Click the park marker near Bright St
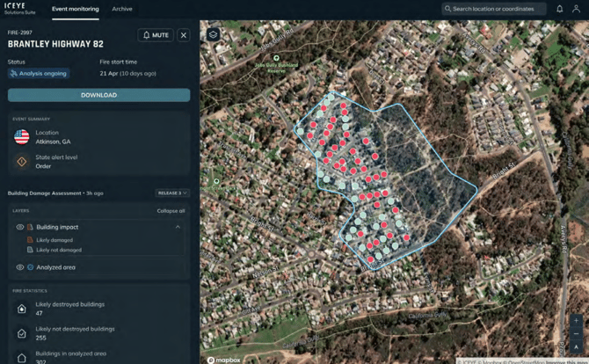 click(x=216, y=181)
